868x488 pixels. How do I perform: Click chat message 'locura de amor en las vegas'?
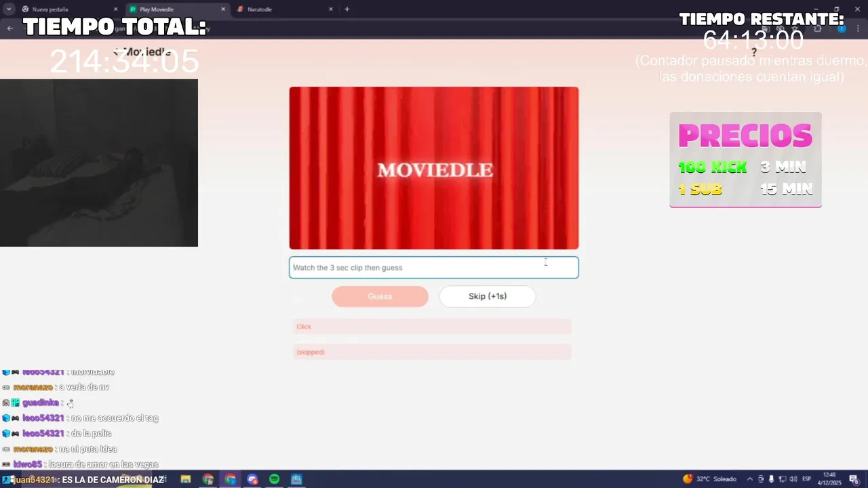(x=103, y=464)
